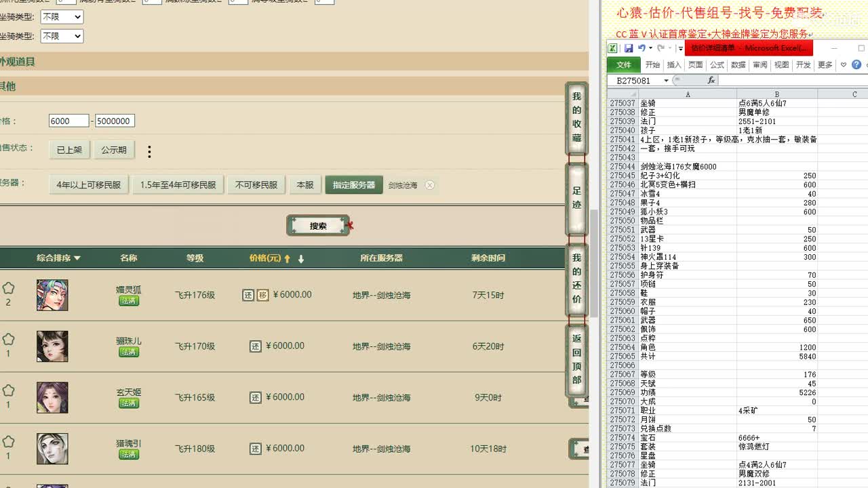Open 骊珠儿 character avatar thumbnail
Image resolution: width=868 pixels, height=488 pixels.
click(52, 346)
